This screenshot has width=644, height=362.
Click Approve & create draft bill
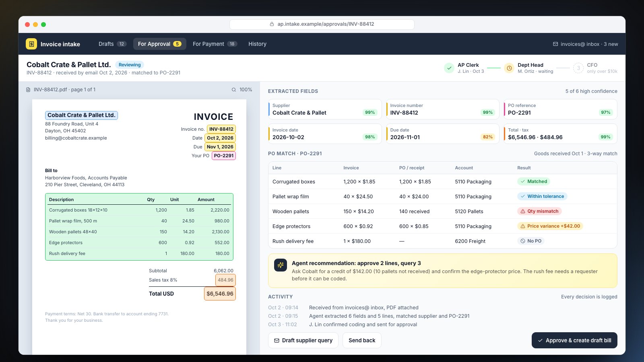point(574,340)
